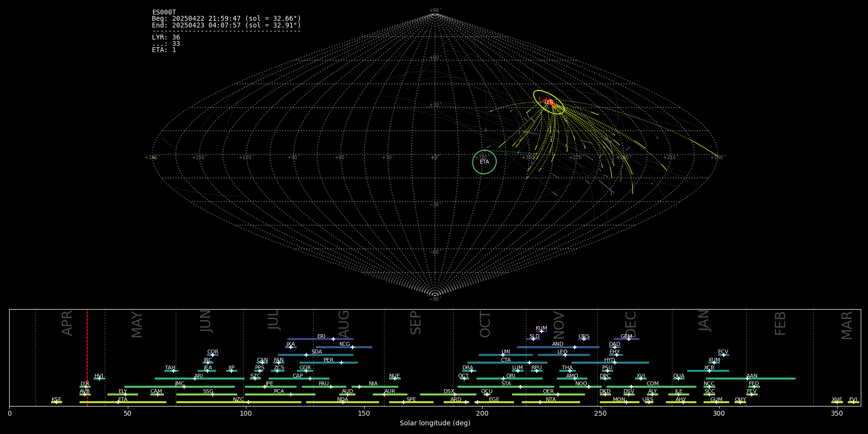The width and height of the screenshot is (868, 434).
Task: Select the MON shower marker in timeline
Action: pos(626,402)
